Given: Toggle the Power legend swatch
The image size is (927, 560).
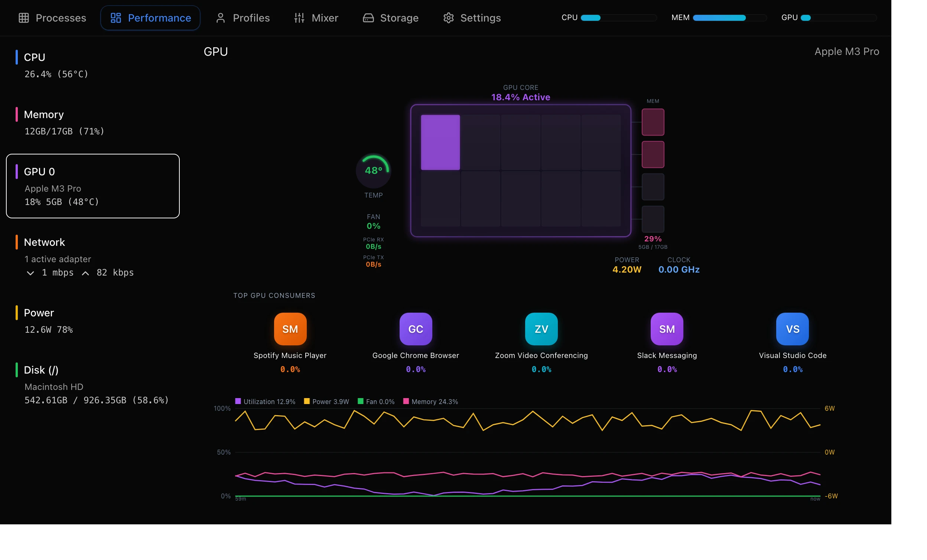Looking at the screenshot, I should click(307, 401).
